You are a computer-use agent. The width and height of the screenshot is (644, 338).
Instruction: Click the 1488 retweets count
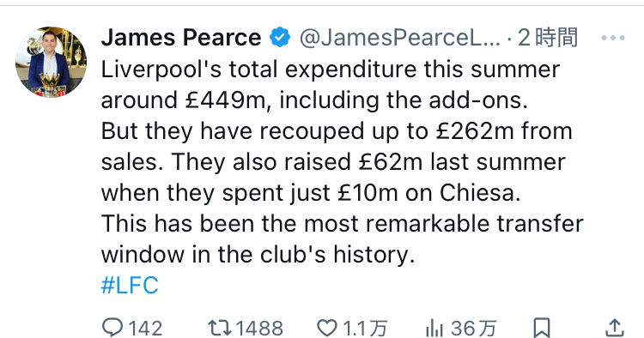259,329
